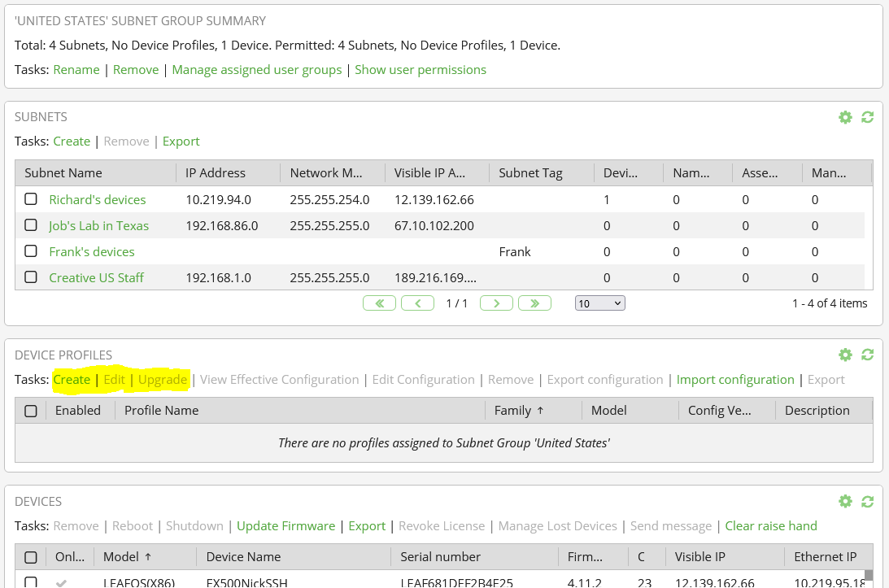
Task: Click the devices table vertical scrollbar
Action: click(868, 577)
